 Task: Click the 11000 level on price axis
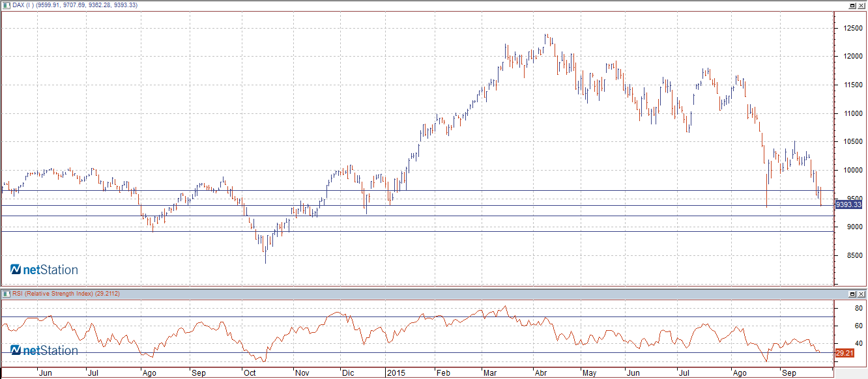tap(851, 114)
